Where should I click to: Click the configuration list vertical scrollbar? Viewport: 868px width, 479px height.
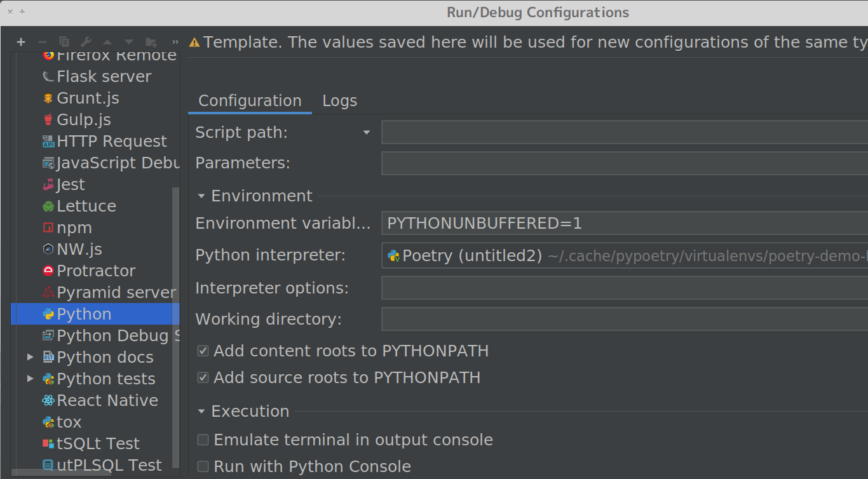176,327
